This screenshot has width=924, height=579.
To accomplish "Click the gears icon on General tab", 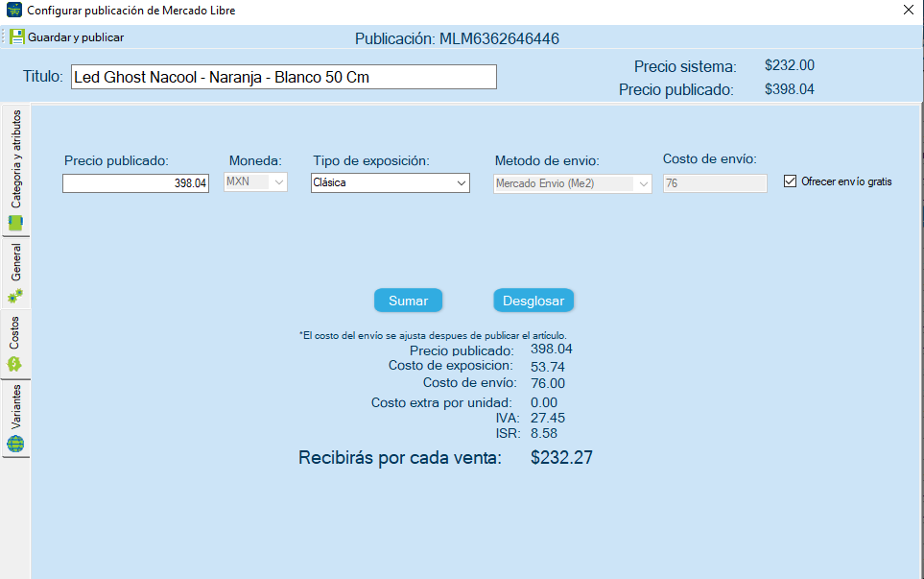I will [15, 296].
